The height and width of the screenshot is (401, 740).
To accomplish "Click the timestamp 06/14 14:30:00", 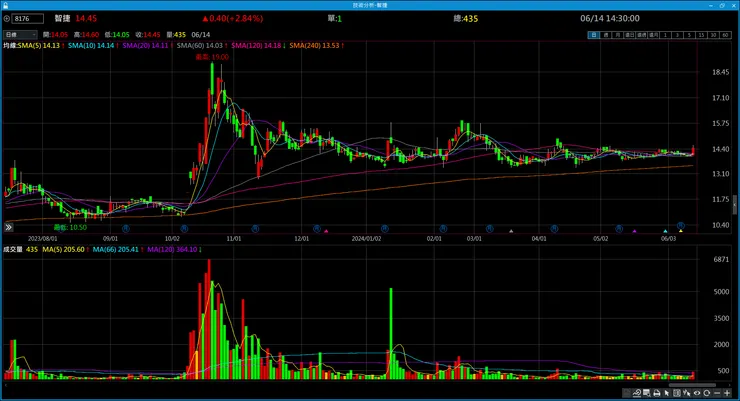I will pos(610,18).
